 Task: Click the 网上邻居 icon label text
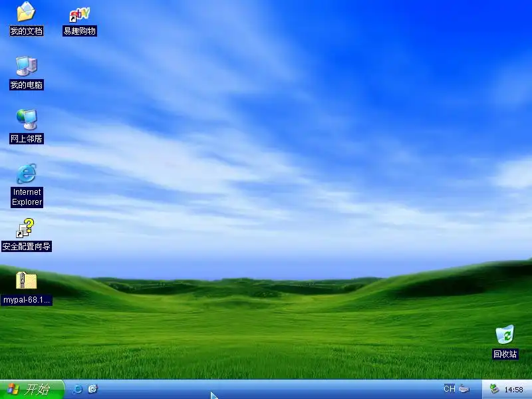(27, 139)
